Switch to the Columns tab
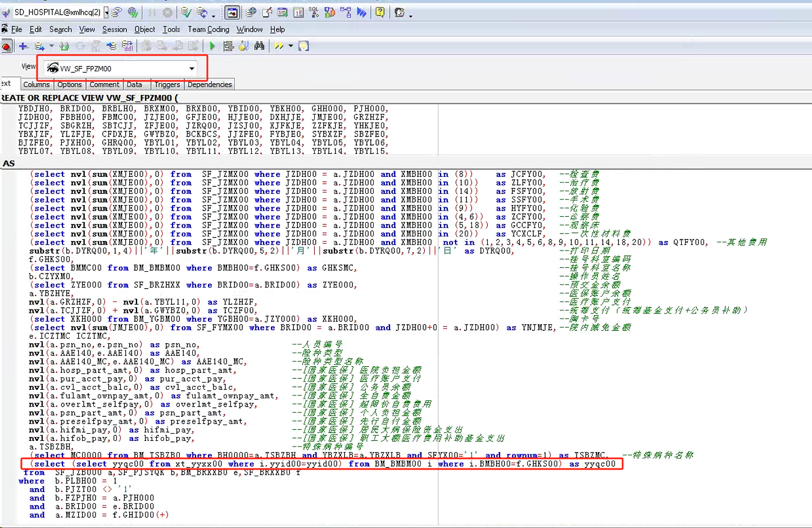Viewport: 812px width, 528px height. (37, 85)
